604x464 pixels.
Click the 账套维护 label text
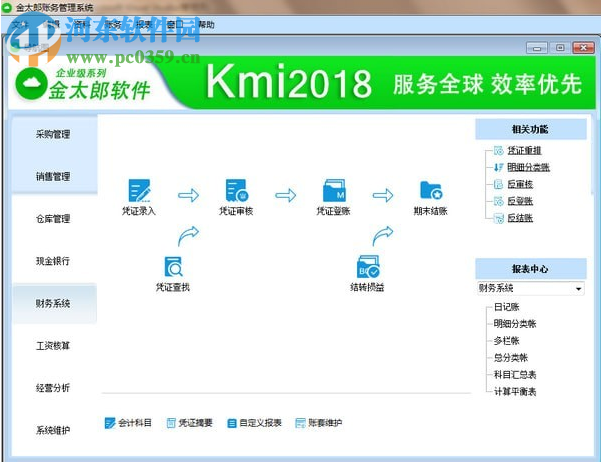click(325, 423)
